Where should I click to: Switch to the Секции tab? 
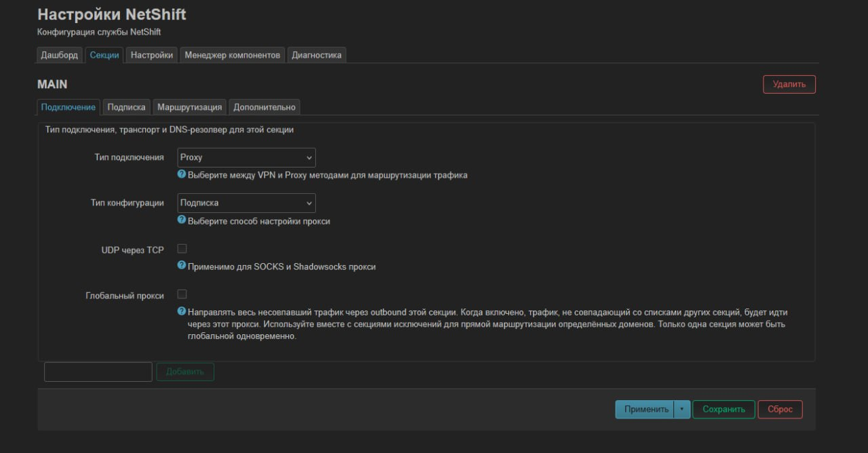(104, 55)
